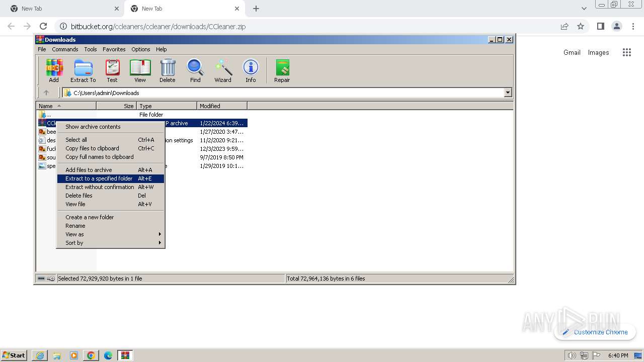644x362 pixels.
Task: Choose Copy files to clipboard
Action: click(x=111, y=148)
